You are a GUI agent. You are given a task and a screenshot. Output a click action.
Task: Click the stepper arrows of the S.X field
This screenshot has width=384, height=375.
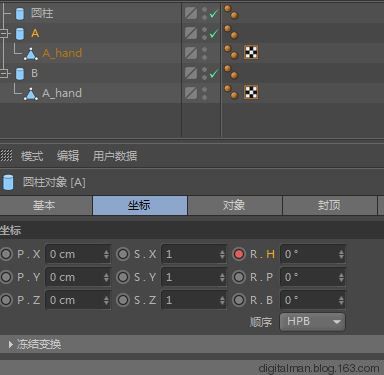pyautogui.click(x=222, y=254)
